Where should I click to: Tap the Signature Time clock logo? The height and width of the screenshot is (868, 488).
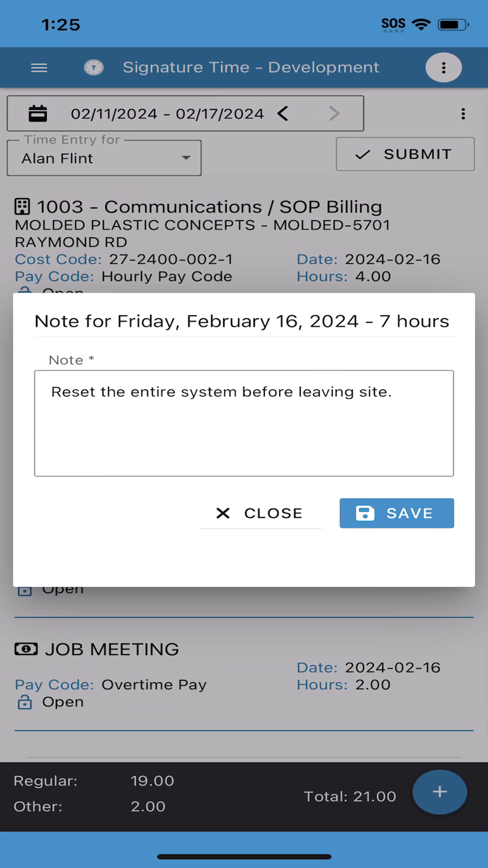tap(94, 67)
